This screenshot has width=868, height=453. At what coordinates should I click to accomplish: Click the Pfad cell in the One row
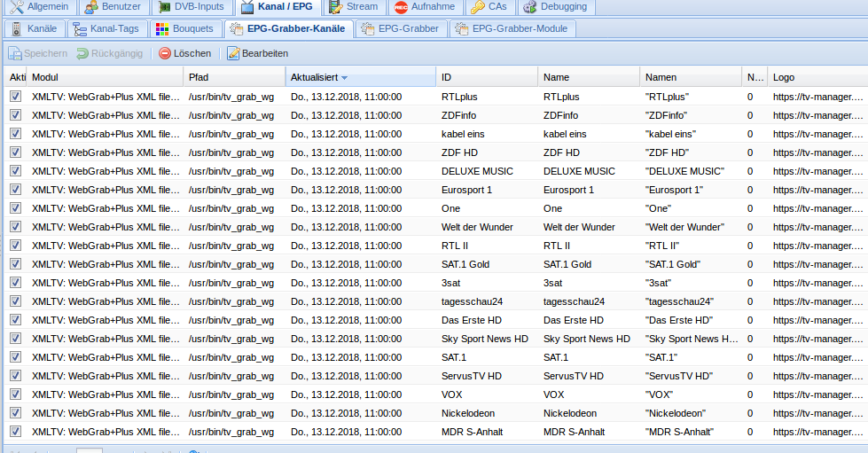[231, 208]
